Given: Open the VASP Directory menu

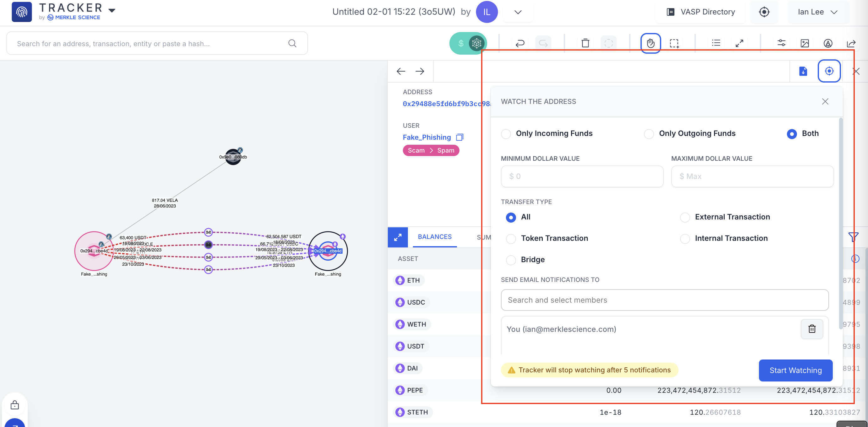Looking at the screenshot, I should point(701,12).
